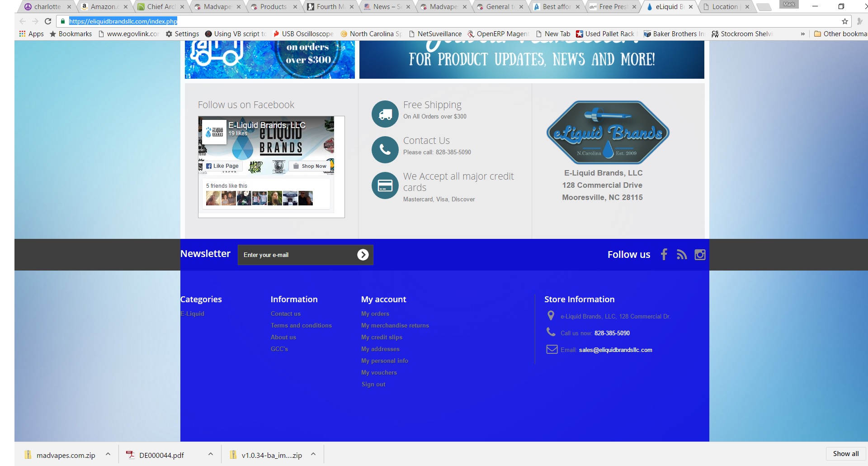This screenshot has width=868, height=466.
Task: Open Terms and conditions link
Action: coord(301,325)
